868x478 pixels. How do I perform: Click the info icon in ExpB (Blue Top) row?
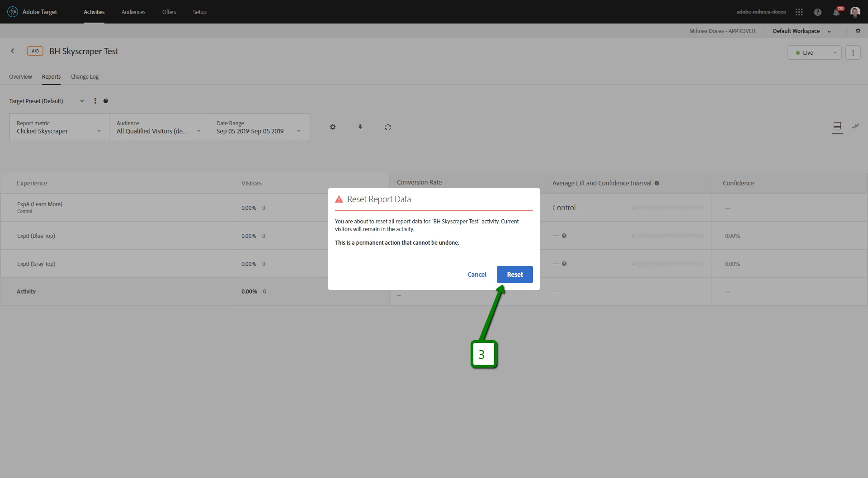point(564,236)
